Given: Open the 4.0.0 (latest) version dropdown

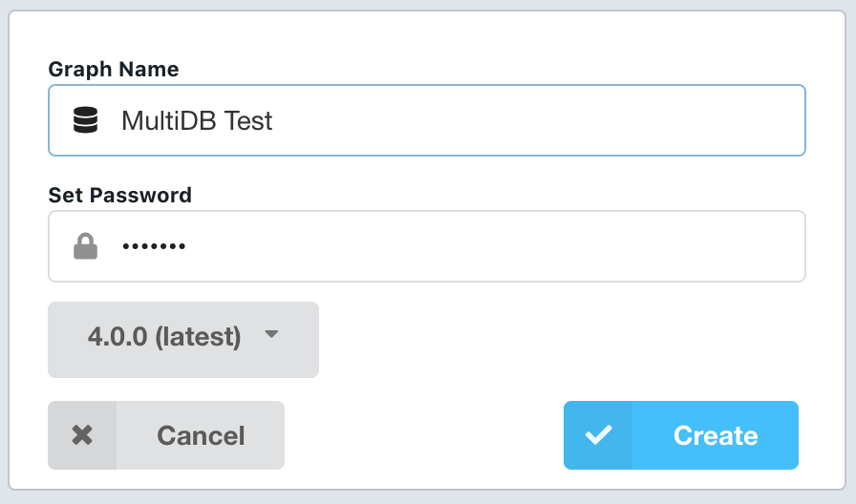Looking at the screenshot, I should [x=183, y=340].
